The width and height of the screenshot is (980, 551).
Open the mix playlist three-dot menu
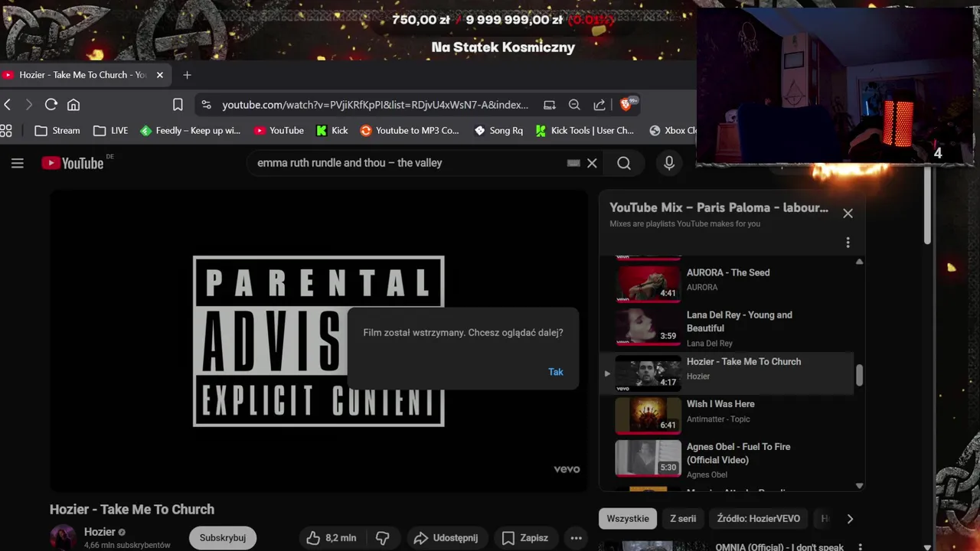click(x=848, y=243)
